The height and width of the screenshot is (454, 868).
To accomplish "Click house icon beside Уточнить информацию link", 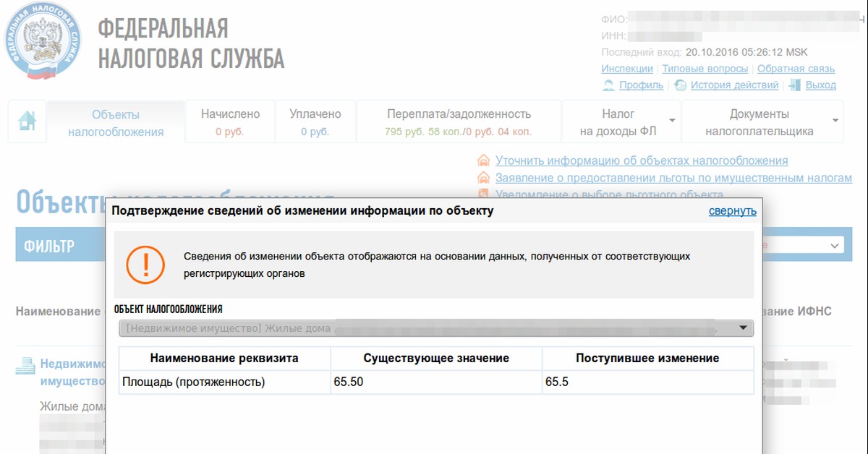I will [484, 160].
